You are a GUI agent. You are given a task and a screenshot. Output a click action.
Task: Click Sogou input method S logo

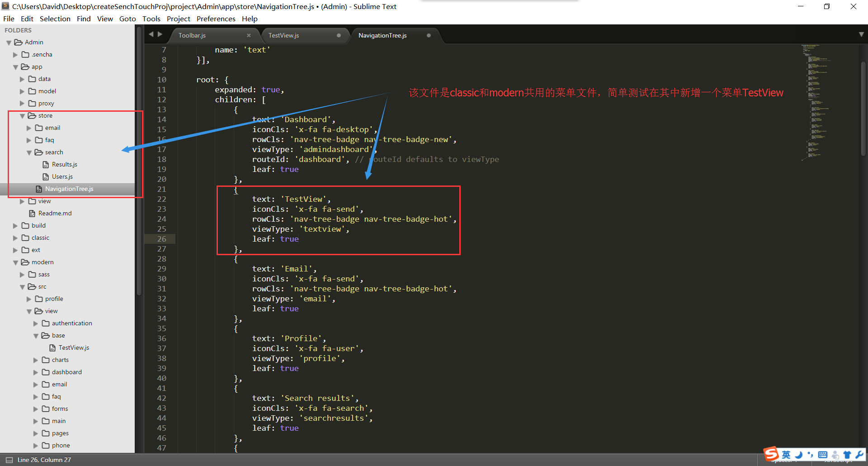pyautogui.click(x=771, y=453)
